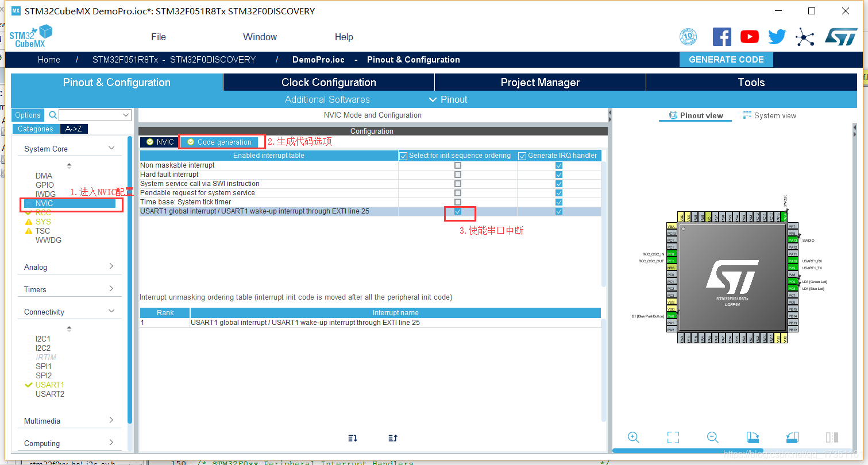Enable init ordering for Hard fault interrupt

[x=458, y=175]
